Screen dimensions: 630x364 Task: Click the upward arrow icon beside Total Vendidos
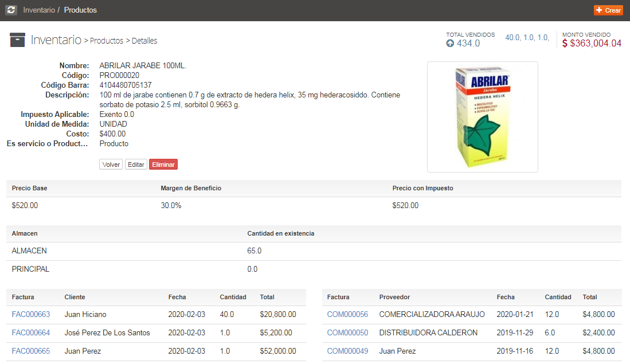coord(449,42)
